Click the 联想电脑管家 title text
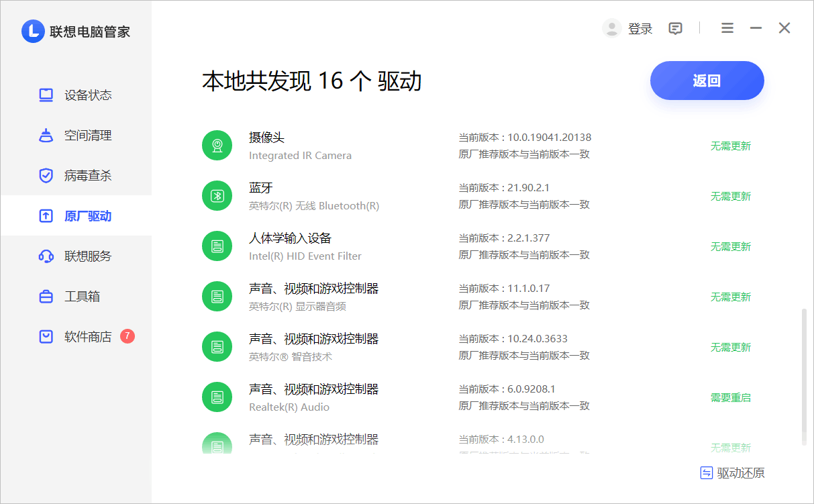814x504 pixels. (90, 32)
